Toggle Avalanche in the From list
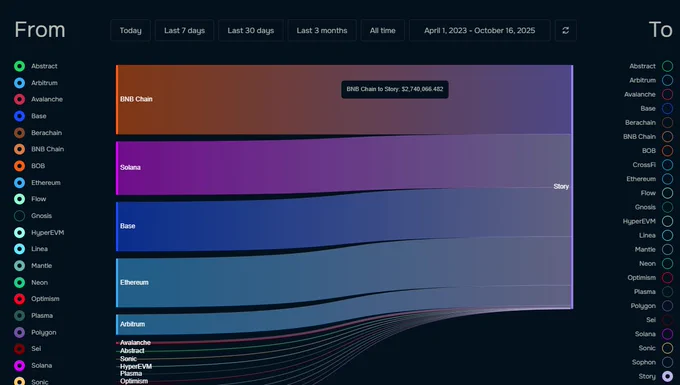This screenshot has height=385, width=680. click(x=38, y=99)
